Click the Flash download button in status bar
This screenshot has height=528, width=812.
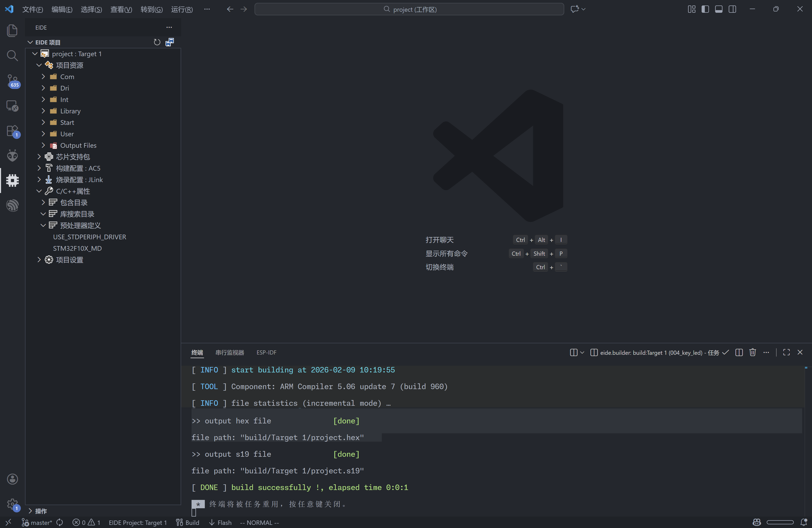pyautogui.click(x=220, y=522)
